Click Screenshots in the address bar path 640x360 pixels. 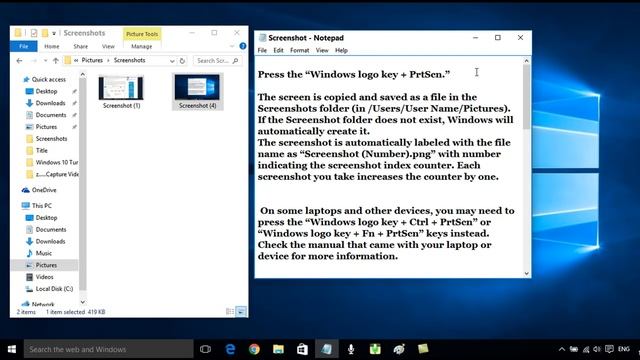click(129, 60)
